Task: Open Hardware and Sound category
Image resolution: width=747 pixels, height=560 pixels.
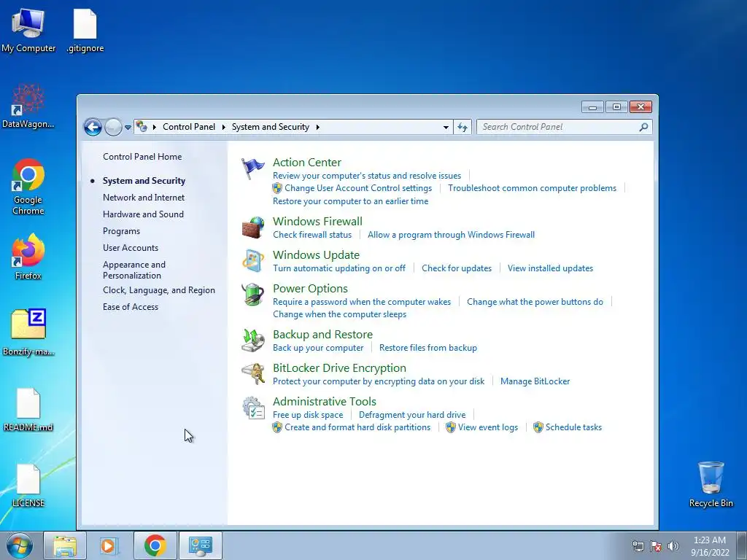Action: pyautogui.click(x=143, y=214)
